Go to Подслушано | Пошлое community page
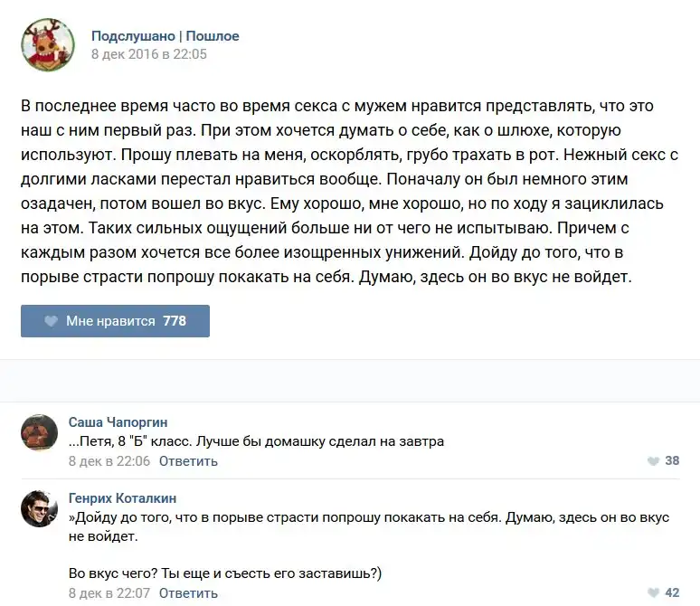The height and width of the screenshot is (606, 700). (166, 36)
